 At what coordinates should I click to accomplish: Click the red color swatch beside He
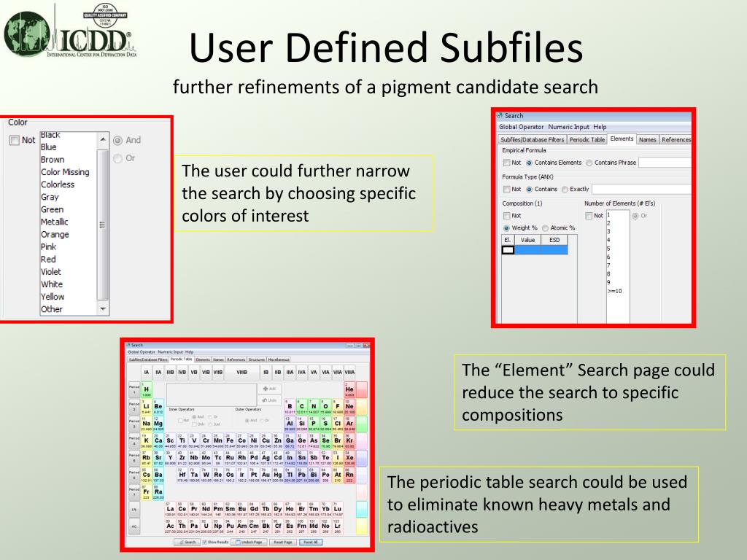pos(362,389)
